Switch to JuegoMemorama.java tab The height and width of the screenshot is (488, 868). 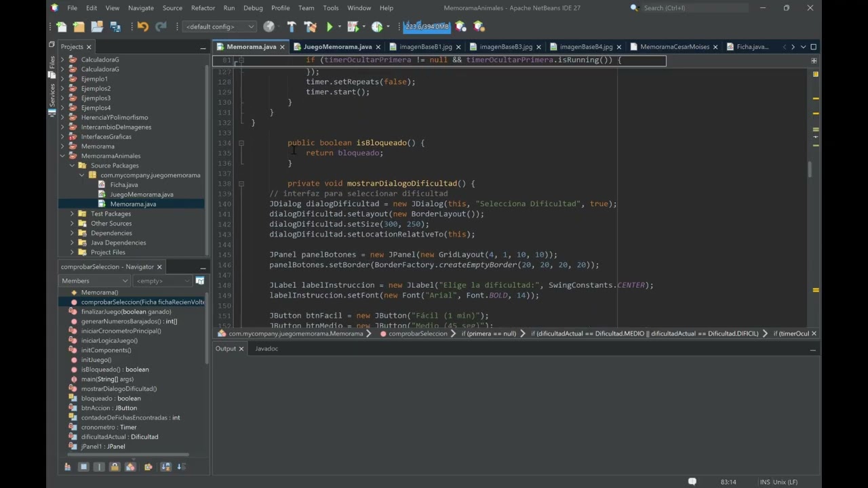338,47
